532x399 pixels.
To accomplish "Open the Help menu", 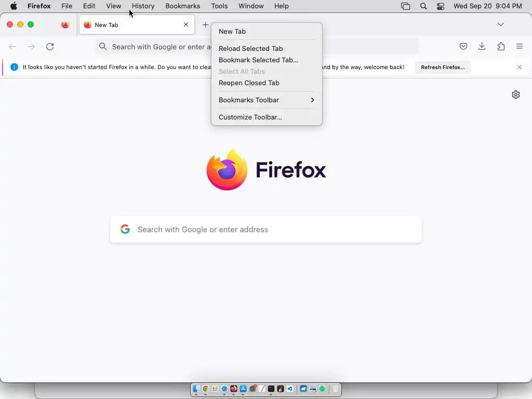I will [282, 6].
